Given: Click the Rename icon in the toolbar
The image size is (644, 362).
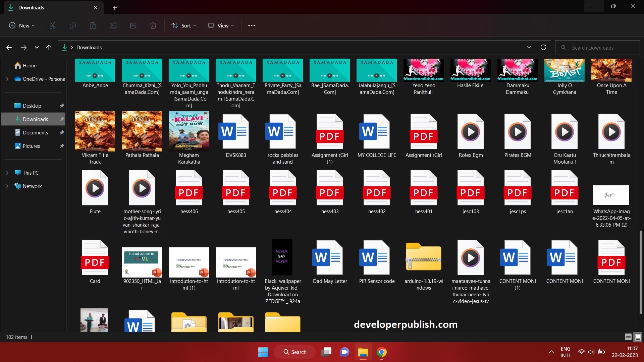Looking at the screenshot, I should coord(113,25).
